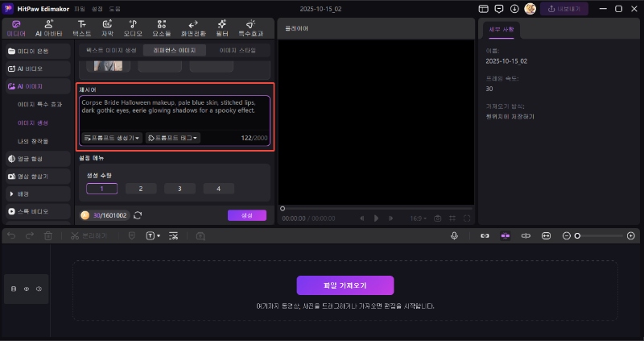Select the 오디오 music note icon
This screenshot has width=644, height=341.
click(x=132, y=27)
